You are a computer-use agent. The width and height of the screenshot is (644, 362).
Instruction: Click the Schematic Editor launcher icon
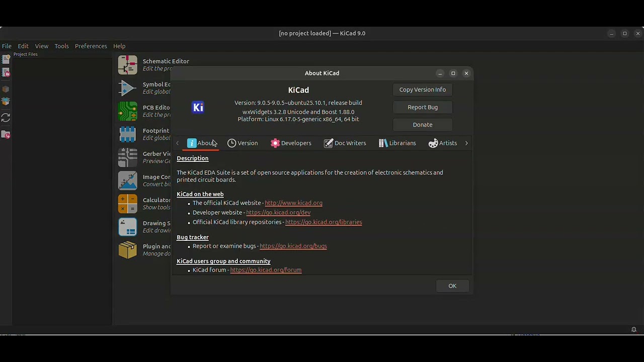127,65
